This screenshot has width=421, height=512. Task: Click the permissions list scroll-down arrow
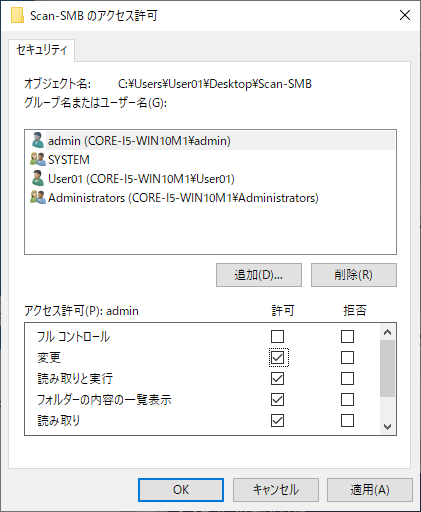point(387,426)
